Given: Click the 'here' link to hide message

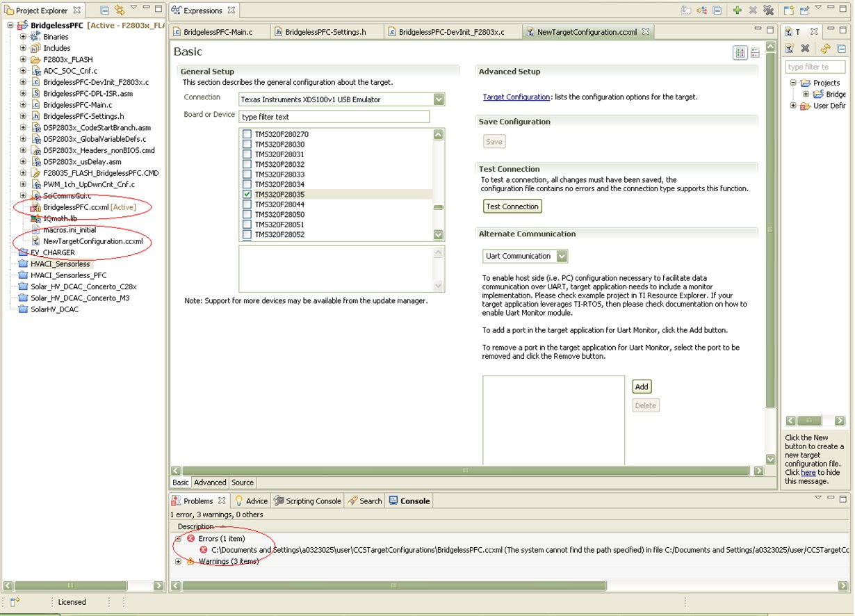Looking at the screenshot, I should (x=808, y=472).
